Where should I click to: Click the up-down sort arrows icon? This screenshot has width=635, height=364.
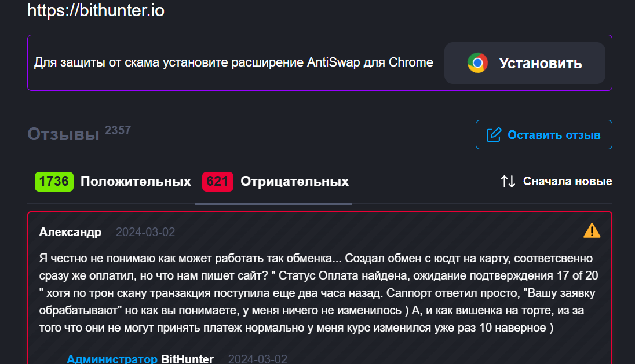(x=508, y=181)
